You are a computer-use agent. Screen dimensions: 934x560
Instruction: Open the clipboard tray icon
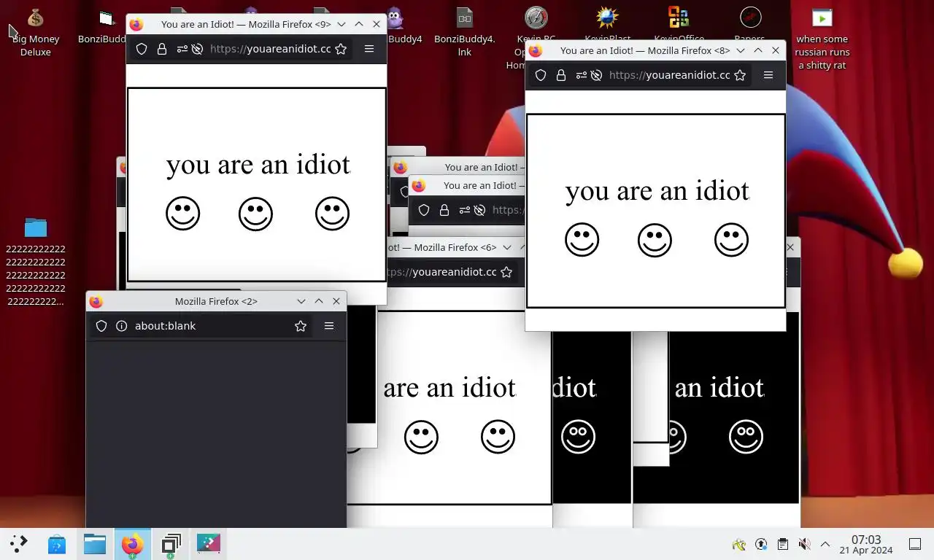(782, 544)
